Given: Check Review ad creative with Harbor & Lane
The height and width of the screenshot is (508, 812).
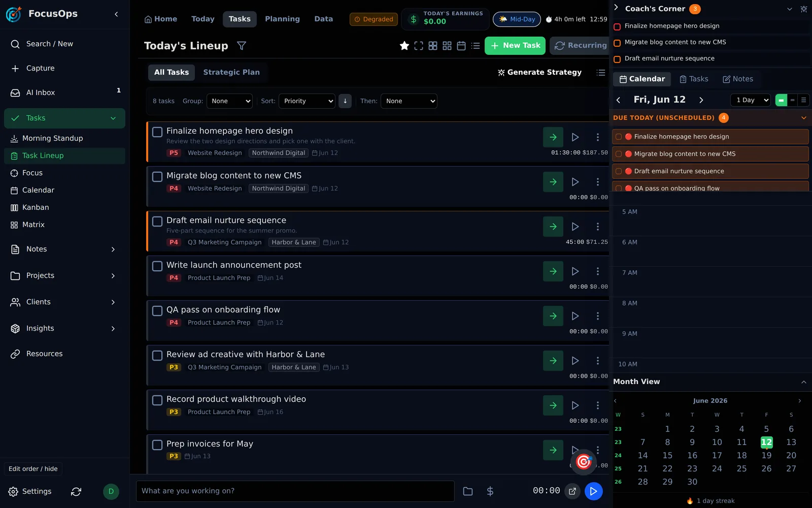Looking at the screenshot, I should point(157,356).
